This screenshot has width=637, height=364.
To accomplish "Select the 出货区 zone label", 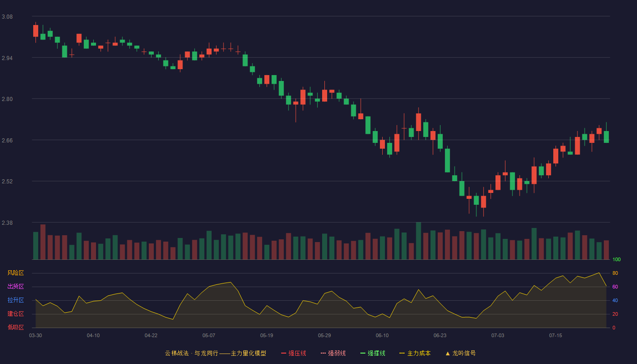I will 15,287.
